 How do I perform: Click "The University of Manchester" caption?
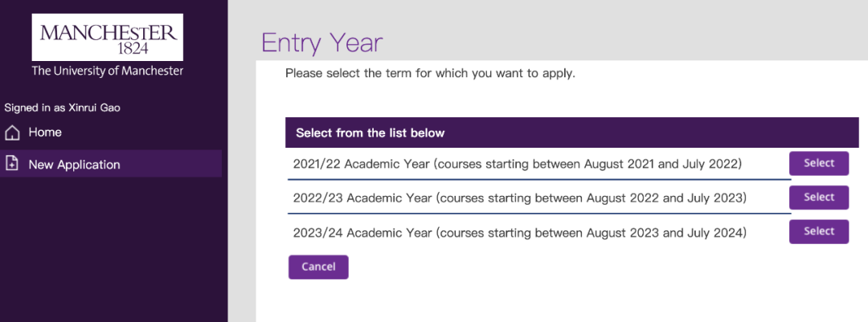pos(108,71)
